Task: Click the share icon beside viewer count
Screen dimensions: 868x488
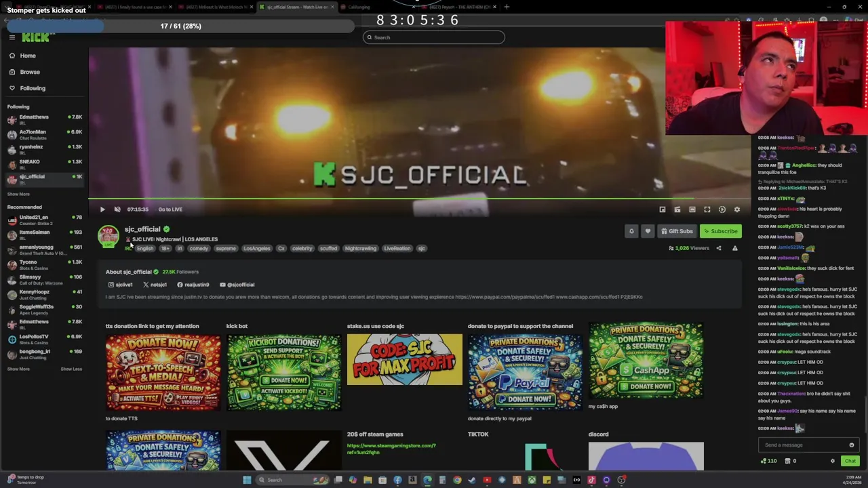Action: point(719,248)
